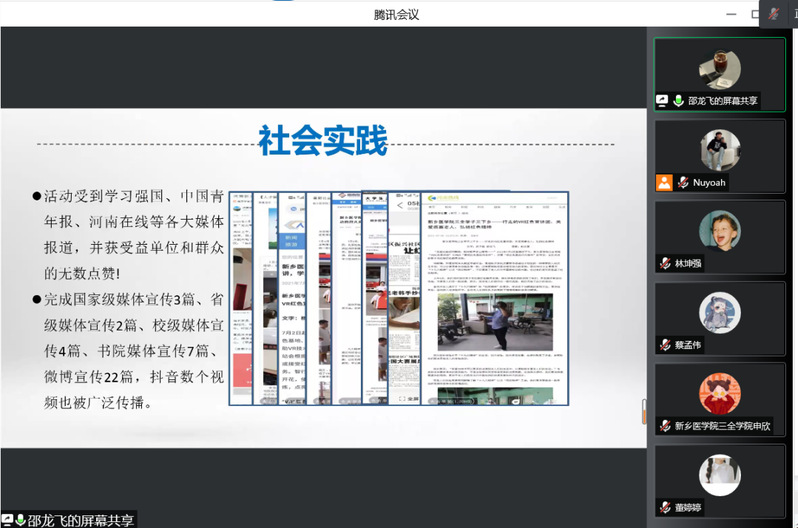Click the front news article screenshot in slide
This screenshot has width=798, height=528.
[x=494, y=298]
